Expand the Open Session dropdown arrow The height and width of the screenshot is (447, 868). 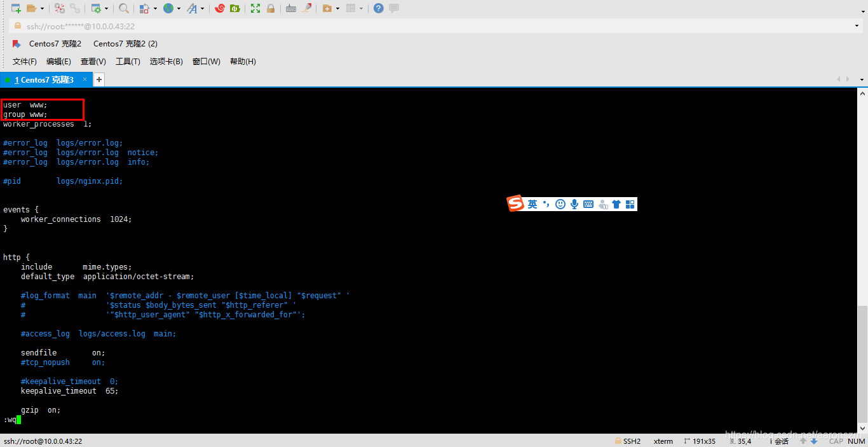pos(42,9)
